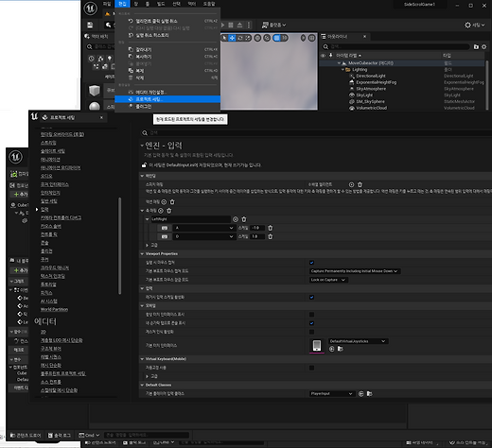
Task: Select SM_SkySphere in outliner
Action: [370, 101]
